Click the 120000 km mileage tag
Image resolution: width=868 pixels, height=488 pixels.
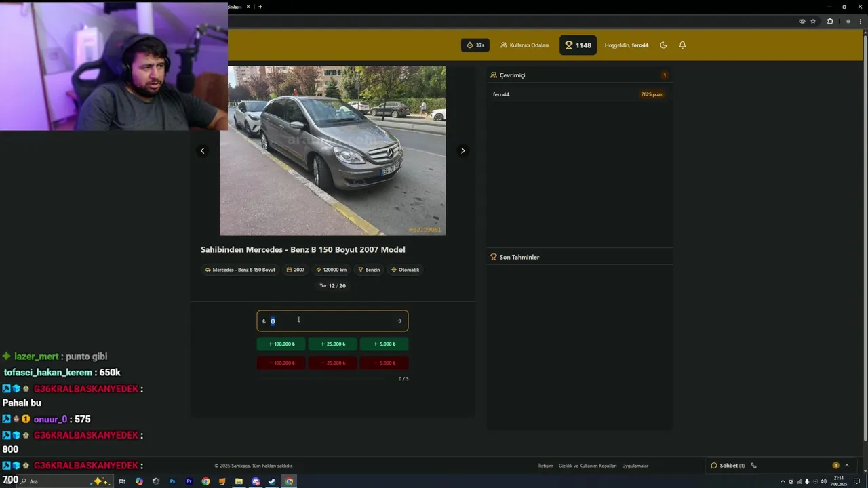pos(331,270)
